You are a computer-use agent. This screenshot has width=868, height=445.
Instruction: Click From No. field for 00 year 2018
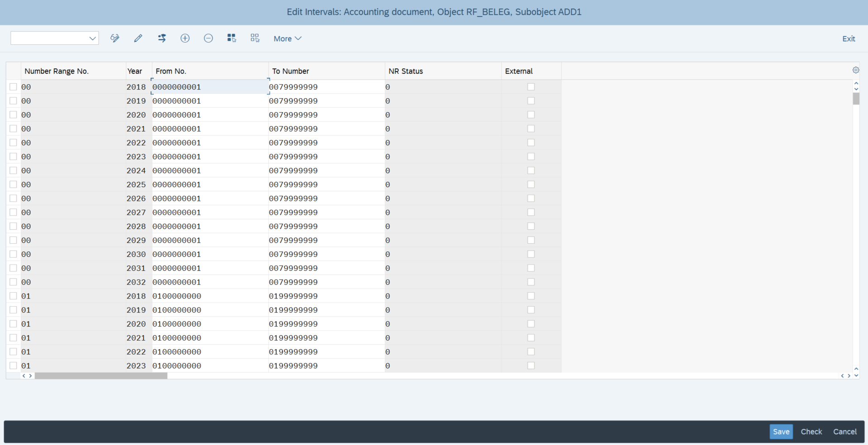(x=210, y=87)
